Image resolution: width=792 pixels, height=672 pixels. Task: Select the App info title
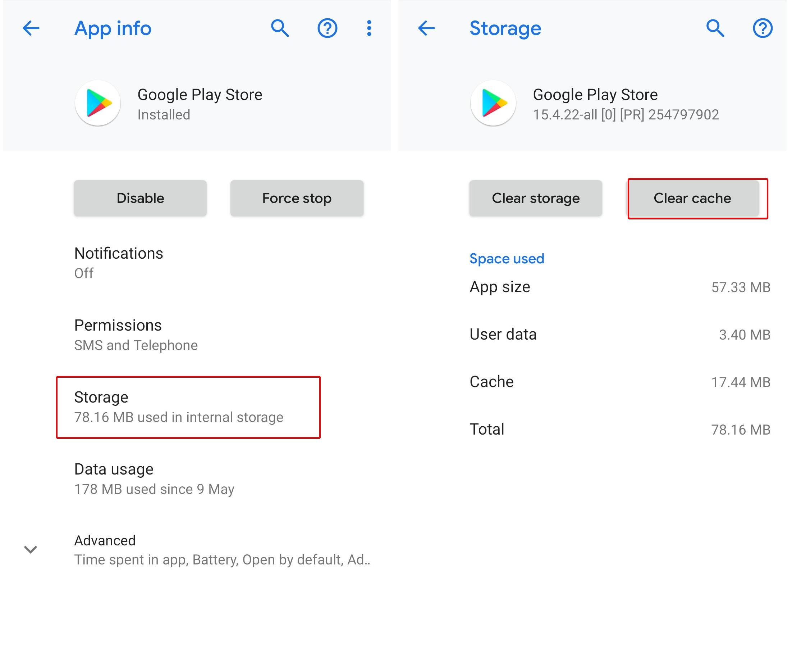(x=113, y=28)
